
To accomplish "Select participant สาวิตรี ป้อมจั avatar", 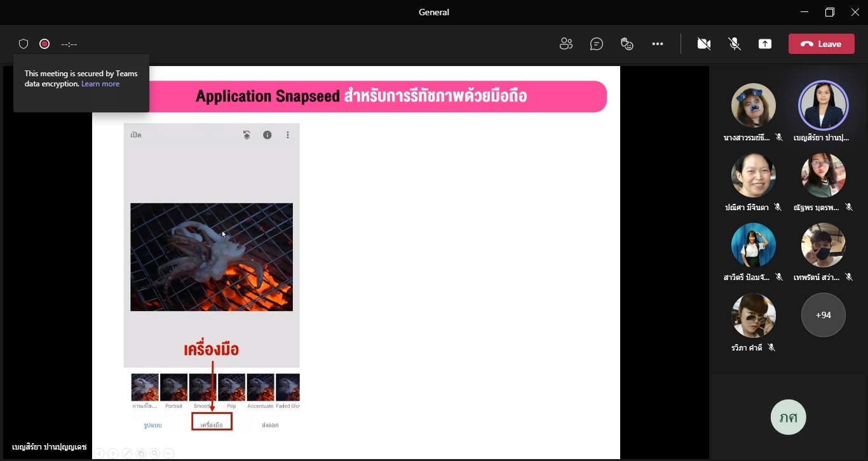I will pos(754,245).
